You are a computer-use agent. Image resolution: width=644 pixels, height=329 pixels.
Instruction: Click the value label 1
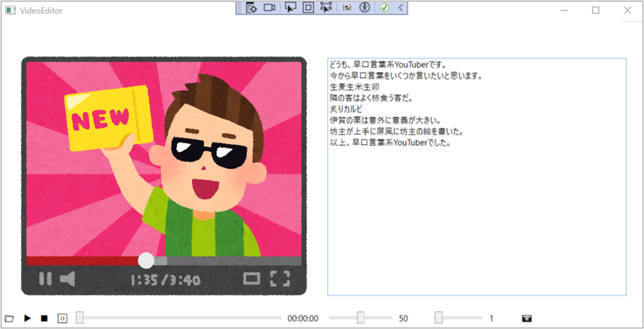491,318
